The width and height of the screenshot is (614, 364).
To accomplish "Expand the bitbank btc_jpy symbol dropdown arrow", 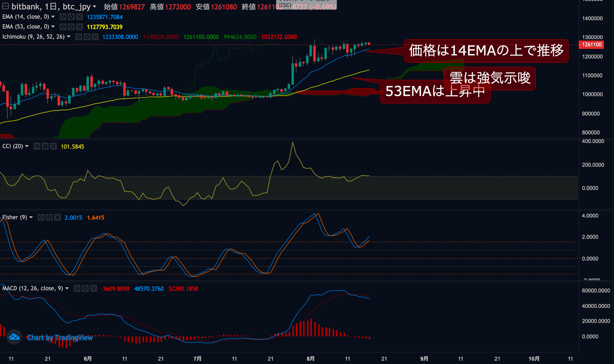I will pyautogui.click(x=94, y=7).
